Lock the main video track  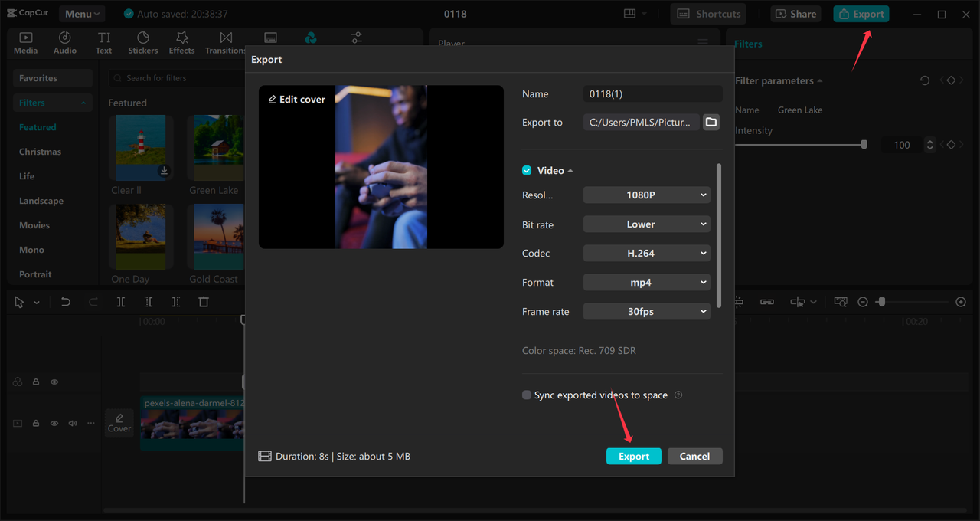click(x=36, y=423)
